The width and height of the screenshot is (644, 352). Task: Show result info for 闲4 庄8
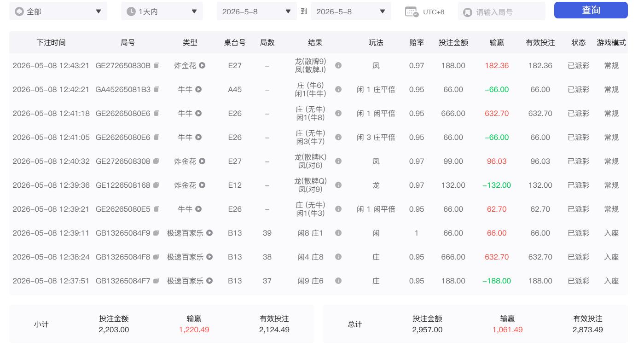(338, 257)
